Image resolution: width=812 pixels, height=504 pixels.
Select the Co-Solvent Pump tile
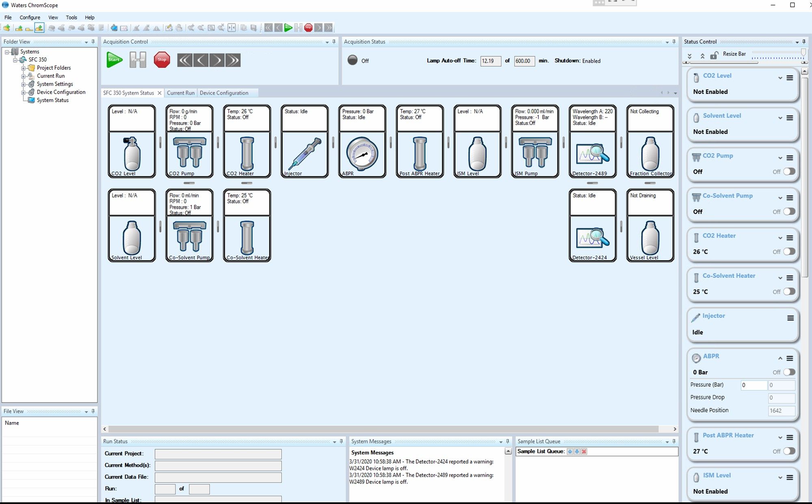point(189,225)
